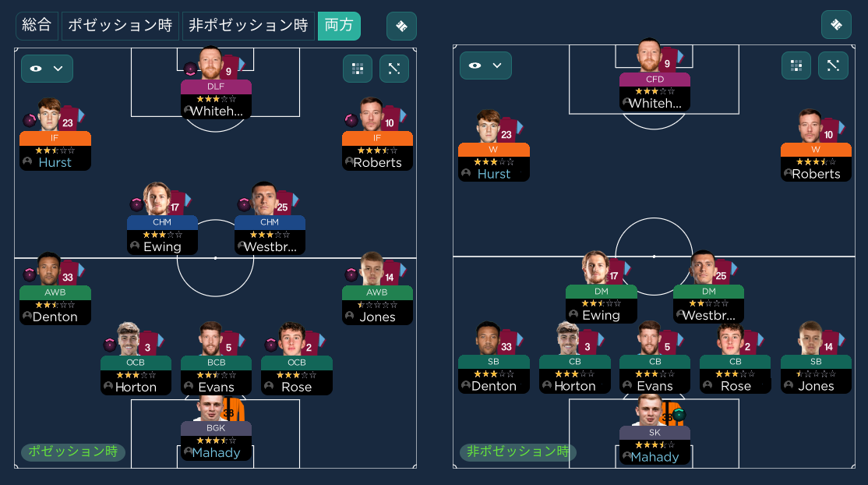Image resolution: width=868 pixels, height=485 pixels.
Task: Click the tactics icon at top right corner
Action: [x=836, y=24]
